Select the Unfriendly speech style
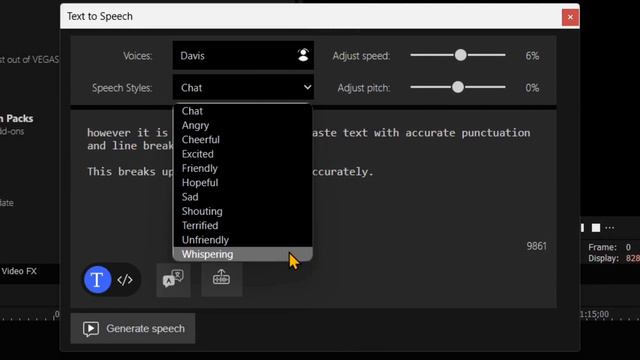The width and height of the screenshot is (640, 360). (x=243, y=240)
